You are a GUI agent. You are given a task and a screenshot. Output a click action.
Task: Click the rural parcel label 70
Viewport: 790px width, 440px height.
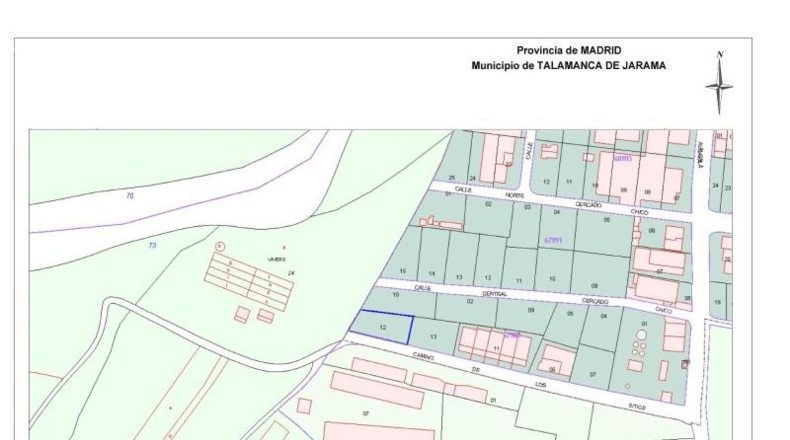129,196
